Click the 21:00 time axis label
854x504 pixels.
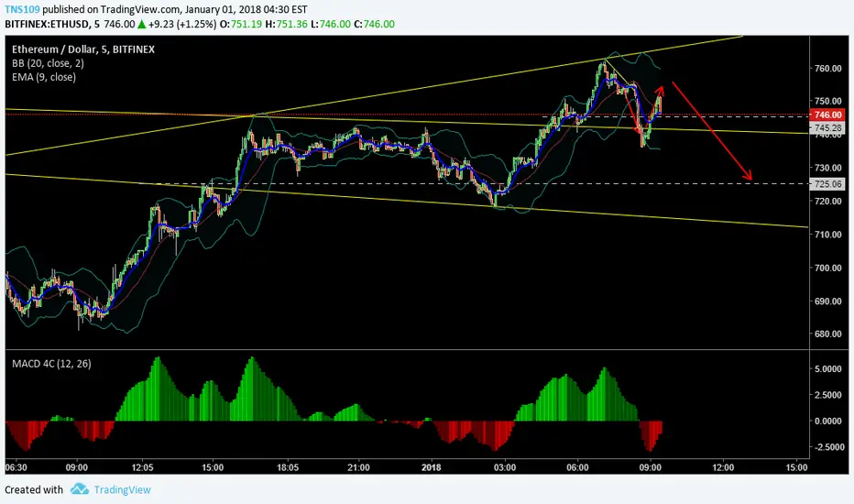click(x=358, y=467)
